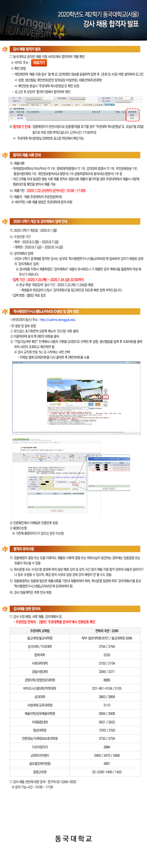Select the 2020-2학기 개강 및 강의계획서 입력 안내 heading

[40, 221]
